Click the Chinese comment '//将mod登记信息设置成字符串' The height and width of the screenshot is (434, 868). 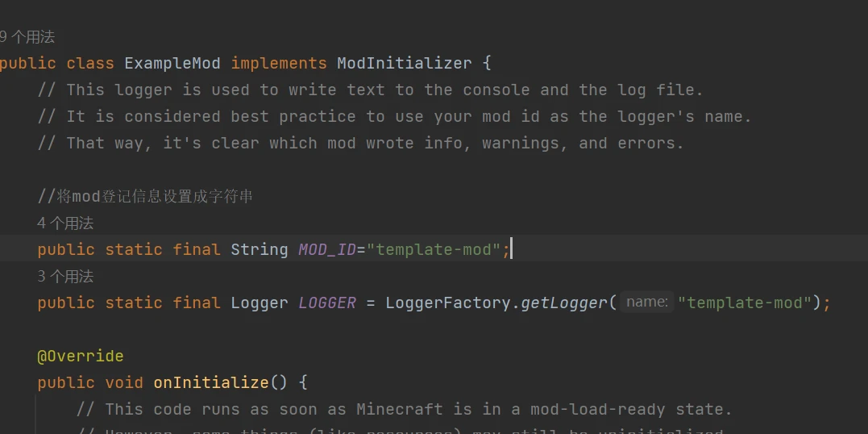click(x=146, y=196)
